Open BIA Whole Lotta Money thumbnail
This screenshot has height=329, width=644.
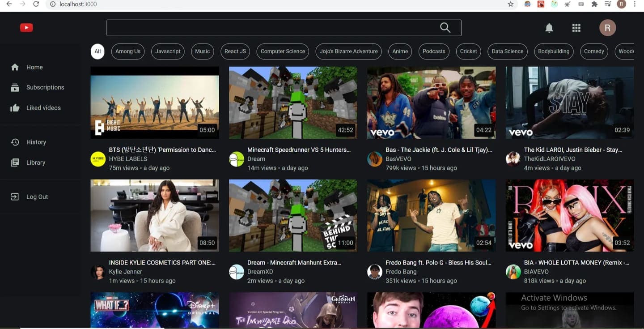(570, 216)
